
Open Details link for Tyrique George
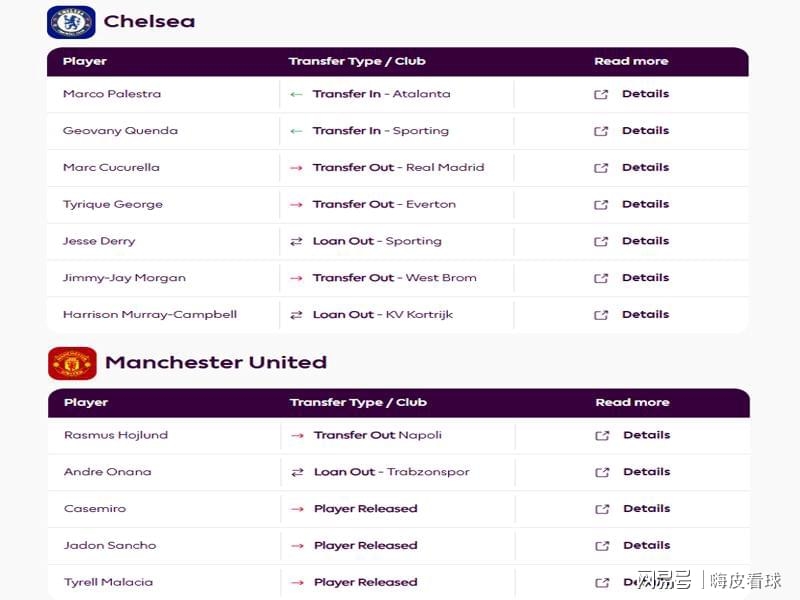click(645, 204)
